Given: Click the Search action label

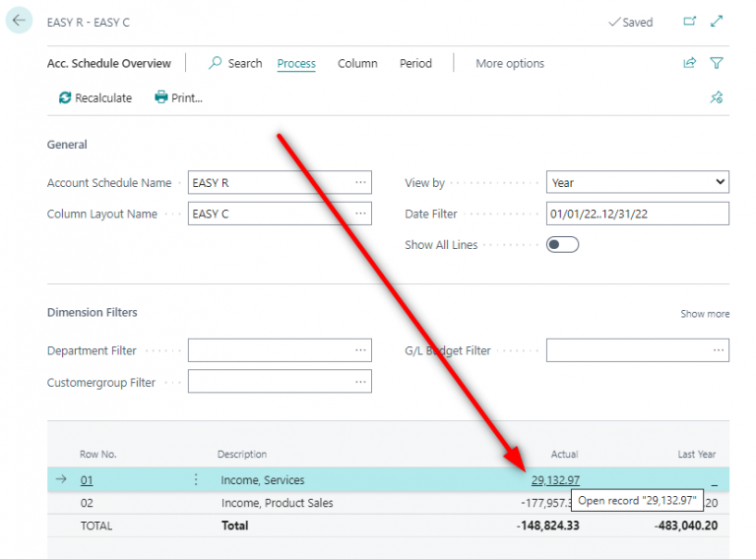Looking at the screenshot, I should [245, 64].
